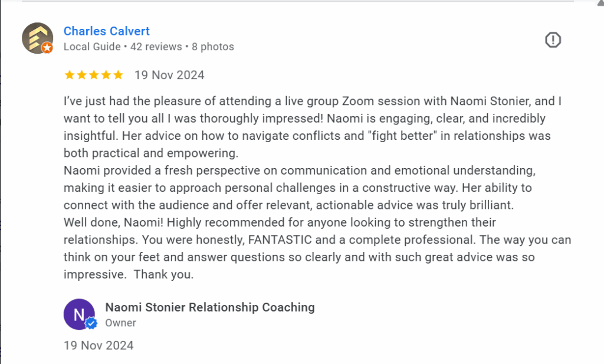Image resolution: width=604 pixels, height=364 pixels.
Task: Click the fifth and last rating star
Action: [118, 75]
